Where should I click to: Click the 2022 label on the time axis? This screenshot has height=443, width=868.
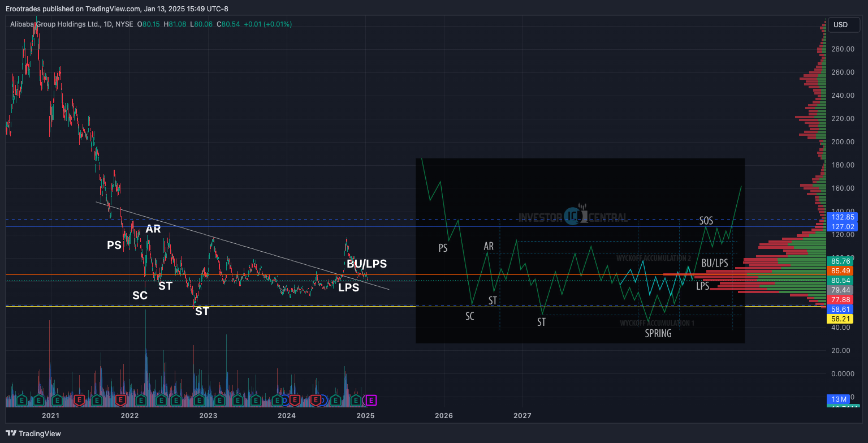click(129, 416)
